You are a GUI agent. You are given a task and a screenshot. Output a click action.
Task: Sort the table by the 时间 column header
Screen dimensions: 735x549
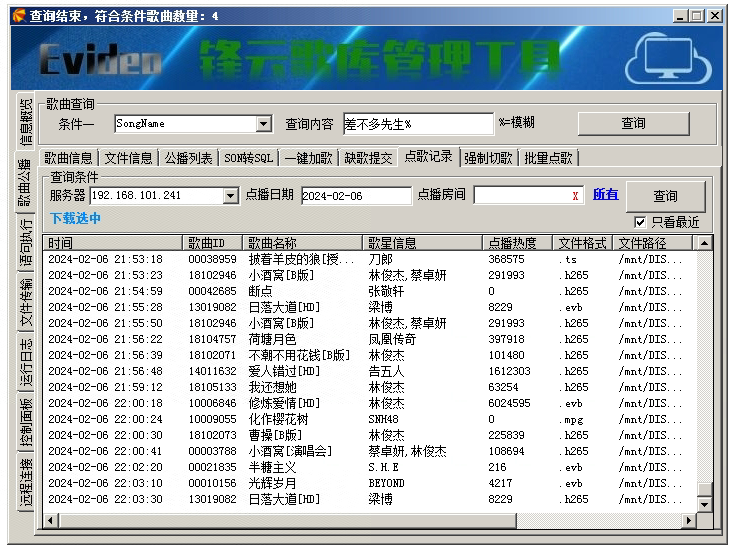pyautogui.click(x=112, y=243)
